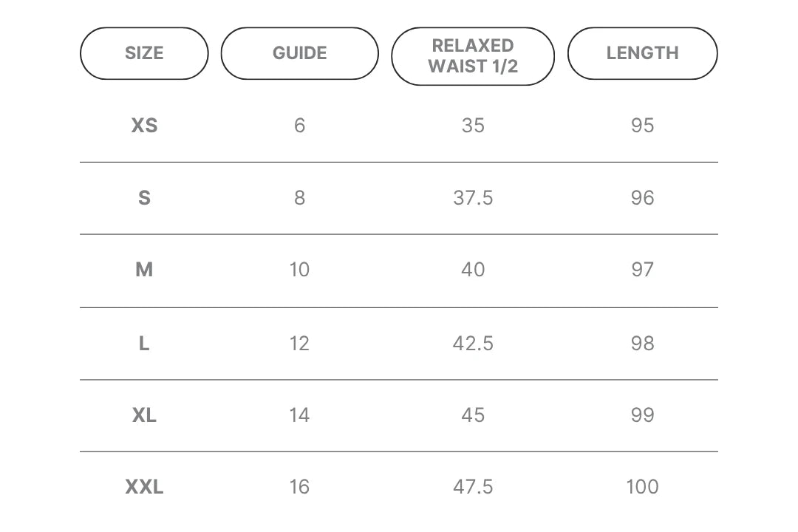This screenshot has width=798, height=532.
Task: Click the SIZE header pill
Action: tap(144, 53)
